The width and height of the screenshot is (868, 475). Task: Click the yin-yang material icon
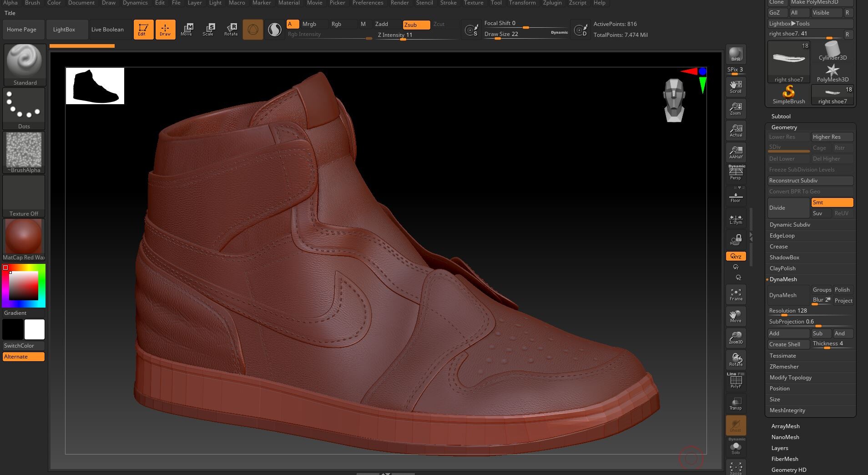275,30
